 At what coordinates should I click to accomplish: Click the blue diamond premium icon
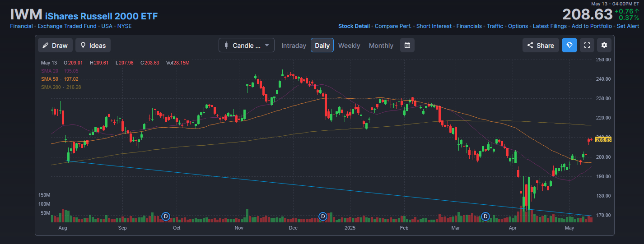click(569, 45)
